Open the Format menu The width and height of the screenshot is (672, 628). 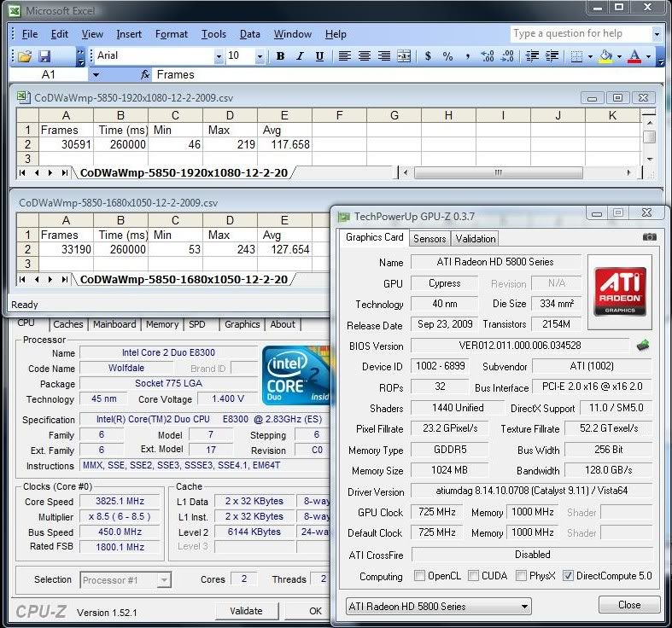[x=172, y=34]
